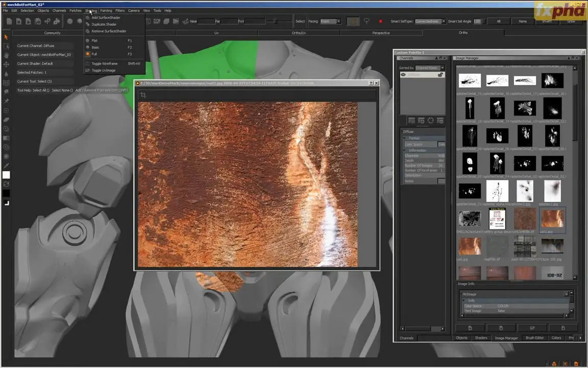The image size is (588, 368).
Task: Click the lock icon on Diffuse channel
Action: coord(440,75)
